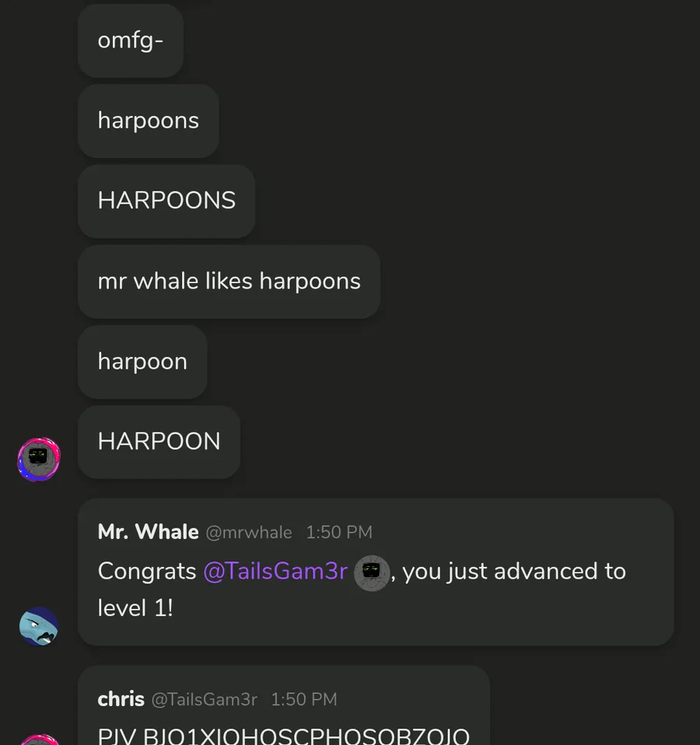Click the partial pink avatar beside chris's message
This screenshot has width=700, height=745.
[x=40, y=740]
